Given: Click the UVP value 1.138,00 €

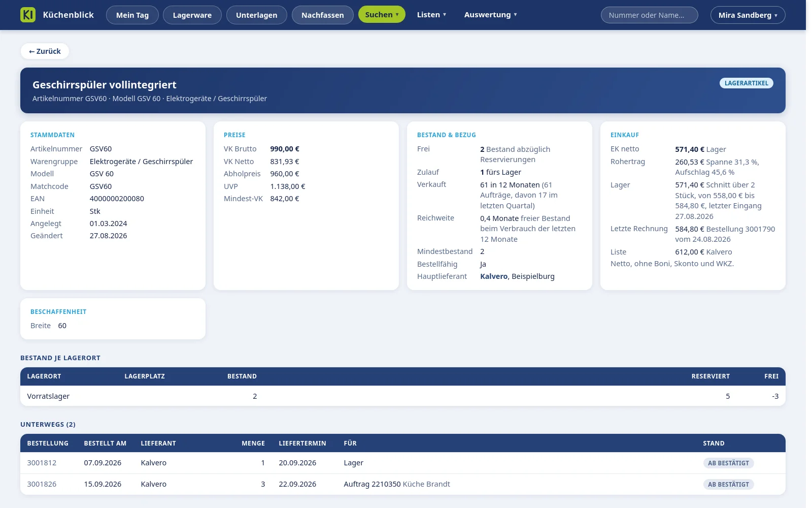Looking at the screenshot, I should pos(288,186).
